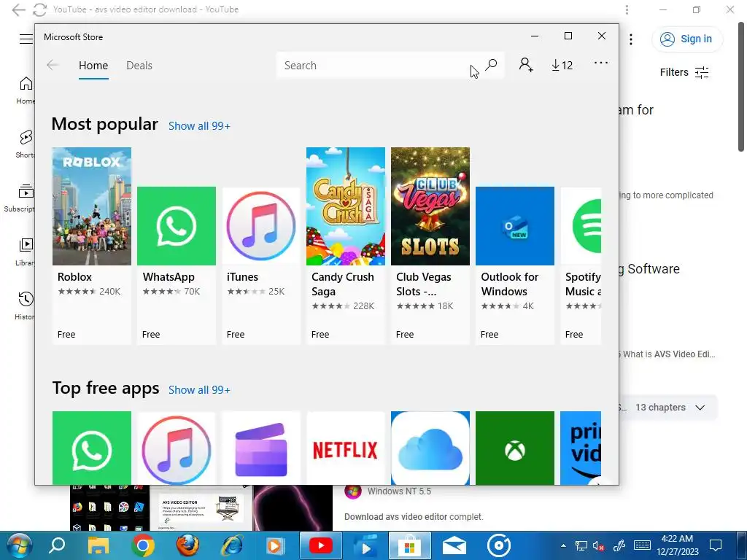
Task: Open YouTube settings three-dot menu by Sign in
Action: tap(631, 39)
